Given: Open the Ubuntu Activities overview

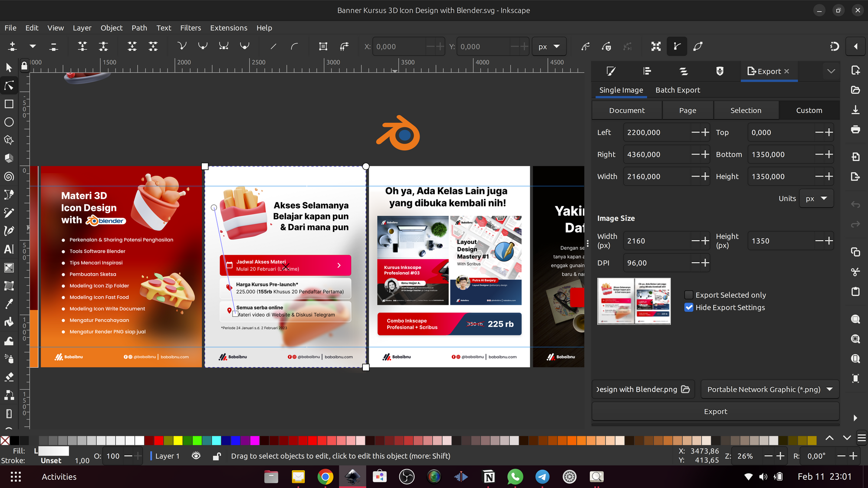Looking at the screenshot, I should (x=59, y=477).
